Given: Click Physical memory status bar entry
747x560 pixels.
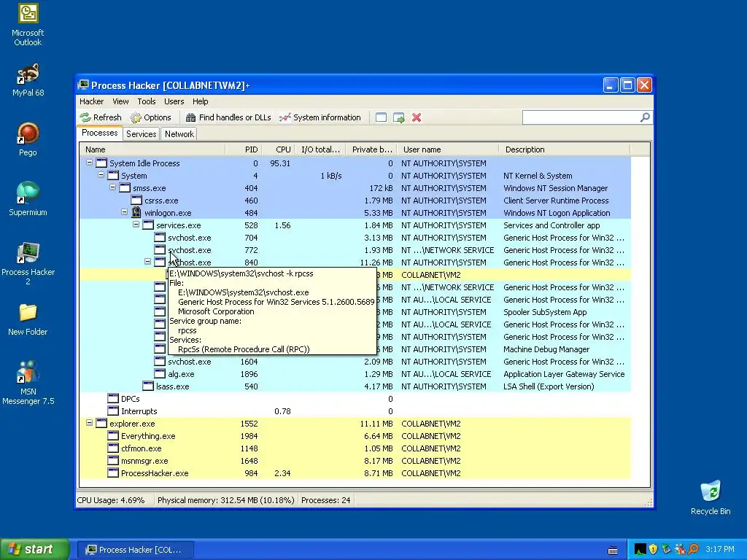Looking at the screenshot, I should click(226, 500).
